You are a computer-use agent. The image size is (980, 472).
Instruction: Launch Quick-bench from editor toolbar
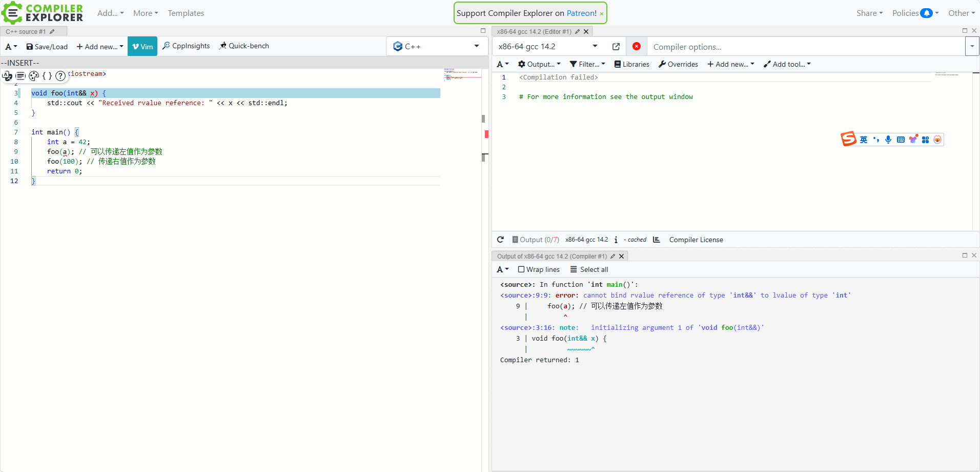click(x=244, y=46)
